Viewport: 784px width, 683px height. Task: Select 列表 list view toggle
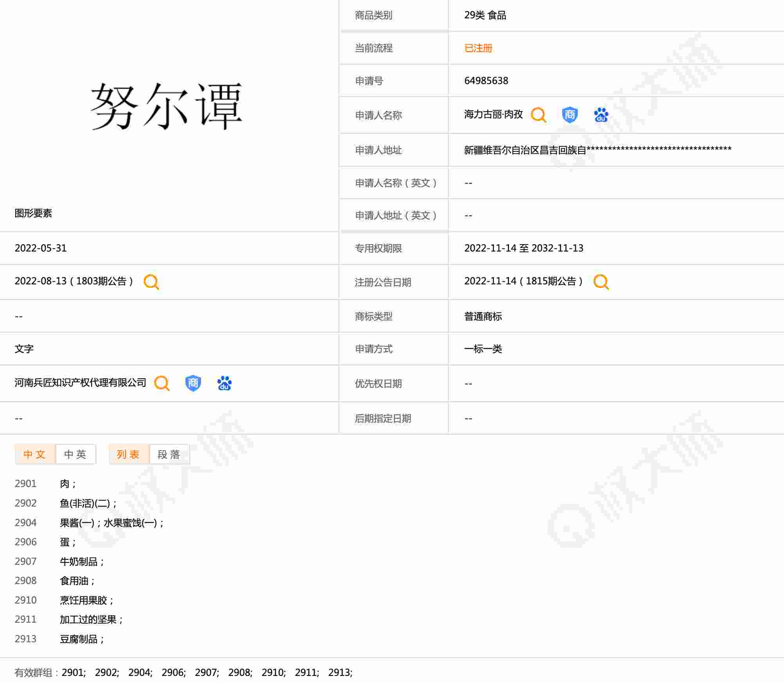(129, 454)
